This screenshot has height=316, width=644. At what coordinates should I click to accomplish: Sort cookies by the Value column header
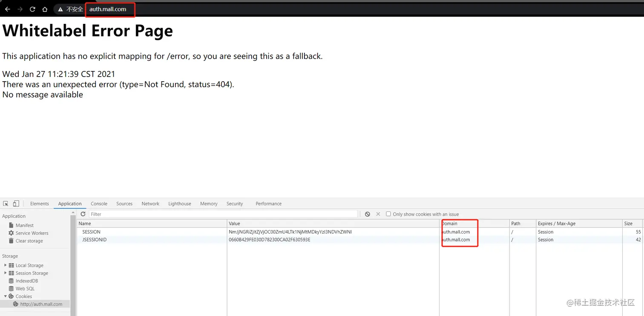(333, 223)
